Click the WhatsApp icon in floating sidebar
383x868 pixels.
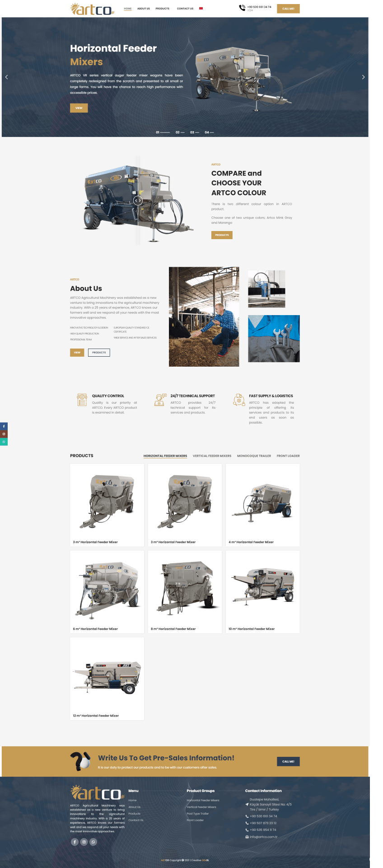[x=4, y=442]
